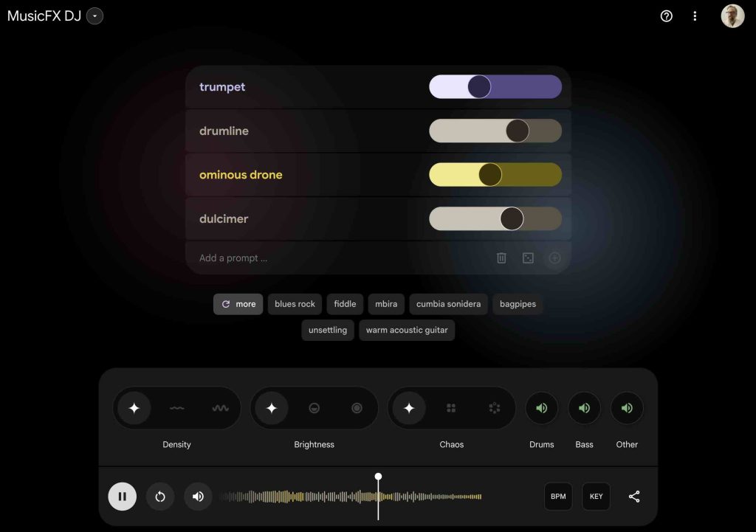Screen dimensions: 756x532
Task: Add the warm acoustic guitar suggestion chip
Action: 407,330
